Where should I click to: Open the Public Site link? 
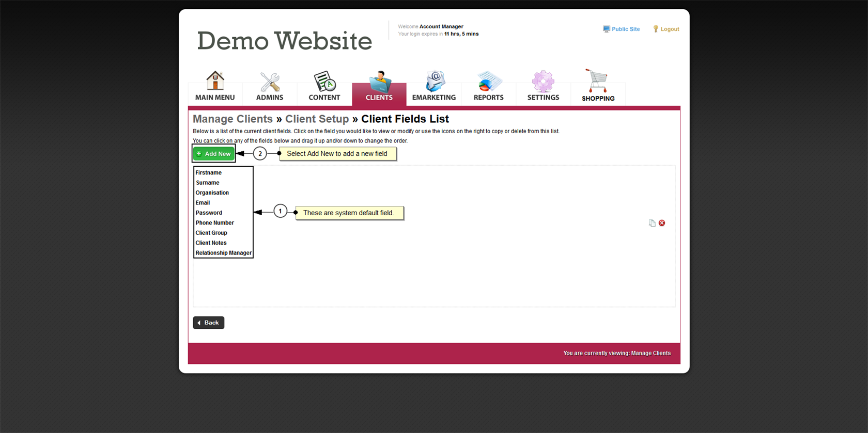(625, 29)
